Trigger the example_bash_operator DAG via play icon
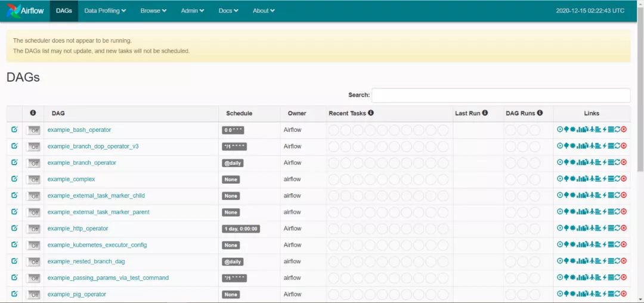Screen dimensions: 644x303 coord(560,129)
